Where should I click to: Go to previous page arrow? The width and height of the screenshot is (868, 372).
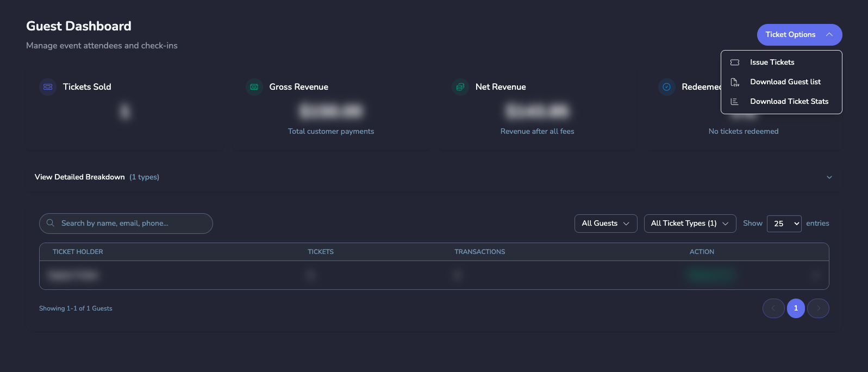773,308
